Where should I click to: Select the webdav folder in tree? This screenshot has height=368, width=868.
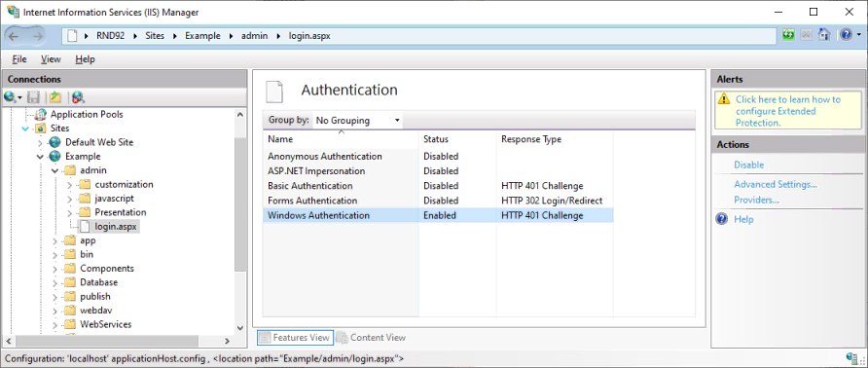click(x=95, y=311)
